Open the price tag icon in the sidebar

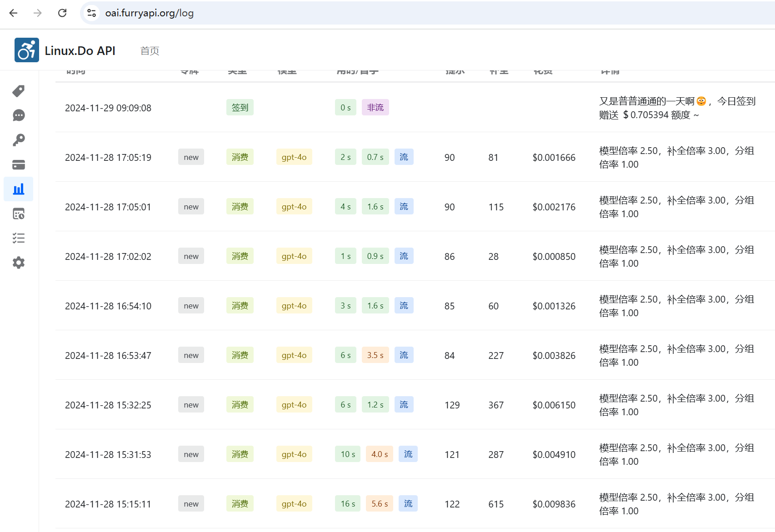pos(19,91)
